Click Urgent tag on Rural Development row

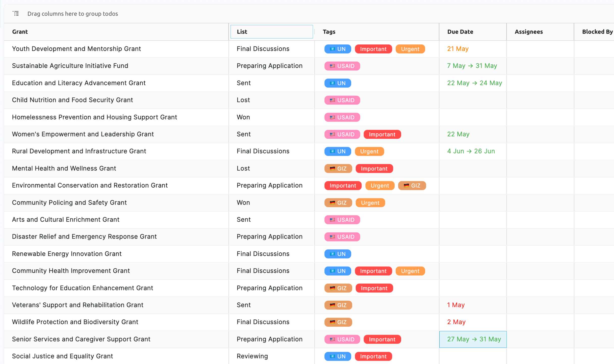(x=369, y=151)
